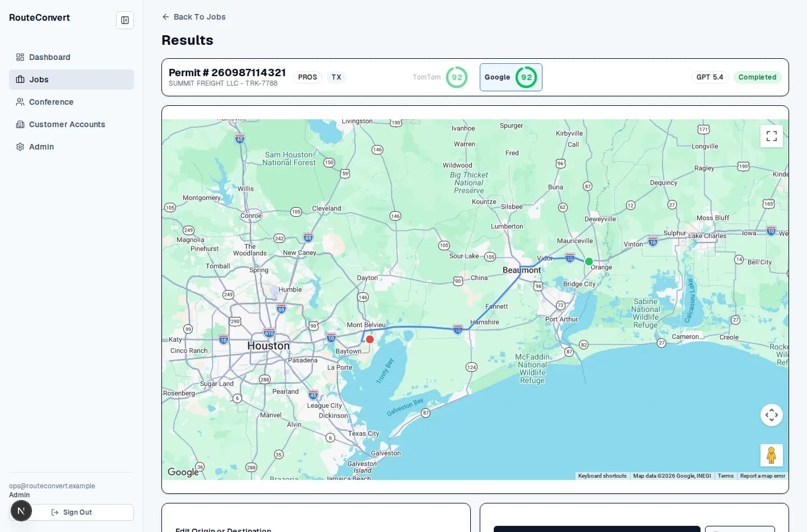Click the RouteConvert app title
The height and width of the screenshot is (532, 807).
(x=39, y=18)
